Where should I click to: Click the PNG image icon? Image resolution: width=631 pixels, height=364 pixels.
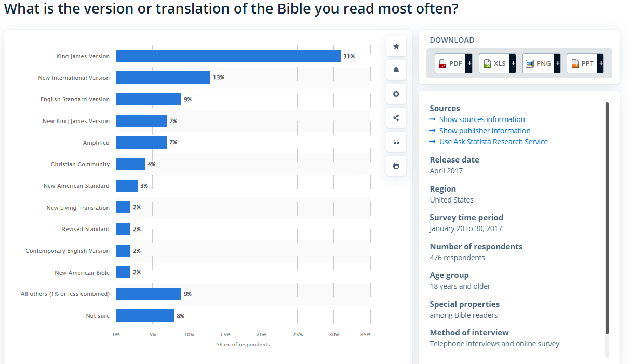(530, 63)
